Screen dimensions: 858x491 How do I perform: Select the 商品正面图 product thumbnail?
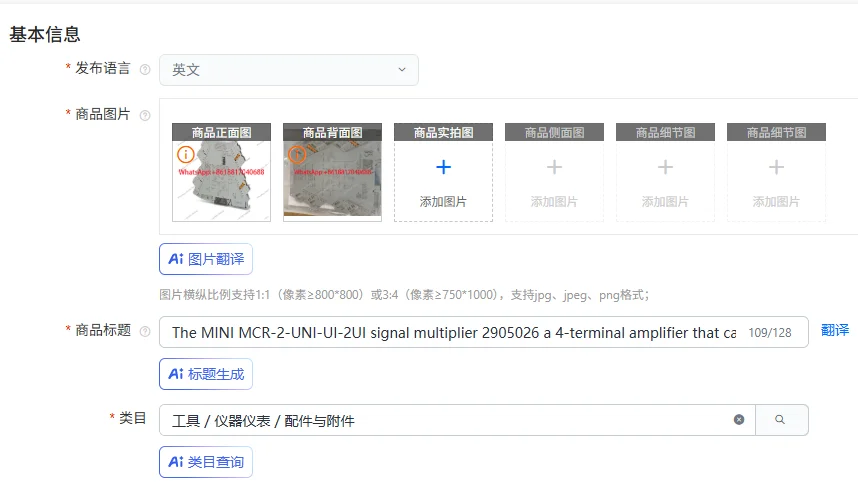click(222, 172)
